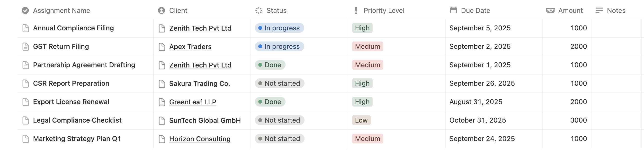This screenshot has width=644, height=150.
Task: Click the Low priority tag for Legal Compliance Checklist
Action: click(x=361, y=121)
